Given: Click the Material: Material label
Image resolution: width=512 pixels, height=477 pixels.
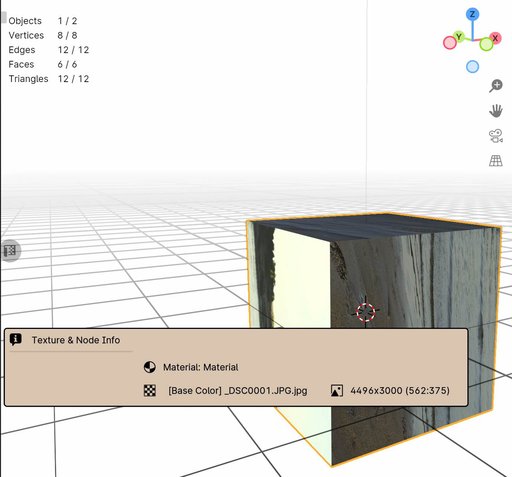Looking at the screenshot, I should [x=201, y=367].
